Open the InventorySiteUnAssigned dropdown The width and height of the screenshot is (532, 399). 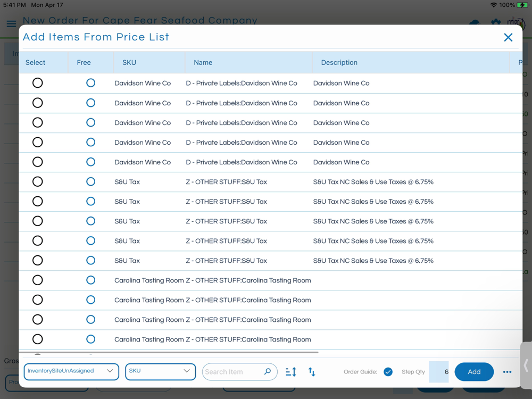click(x=71, y=371)
